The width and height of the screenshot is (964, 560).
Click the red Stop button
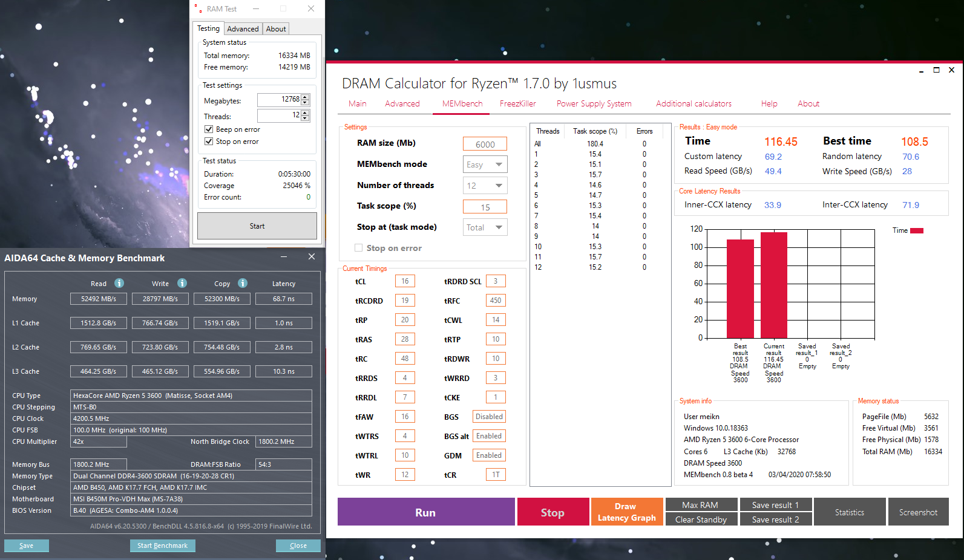(x=553, y=512)
